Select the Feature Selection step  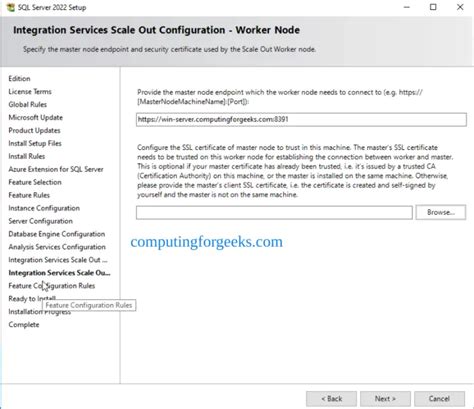[x=35, y=182]
